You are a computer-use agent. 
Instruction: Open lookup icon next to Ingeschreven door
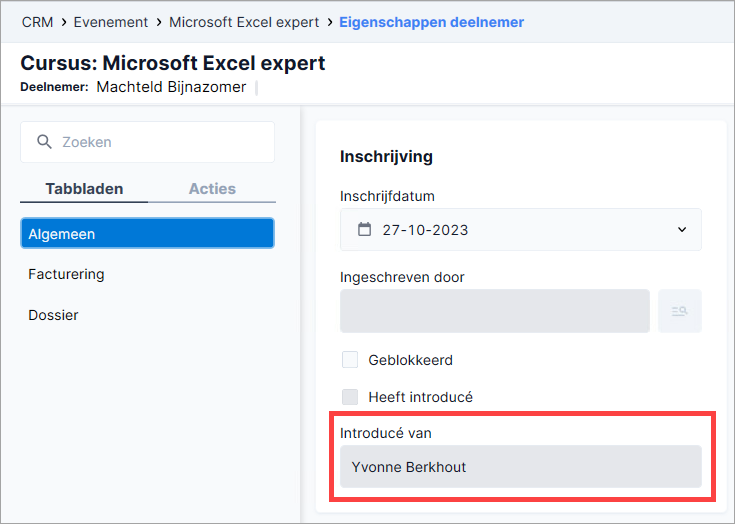pyautogui.click(x=680, y=311)
